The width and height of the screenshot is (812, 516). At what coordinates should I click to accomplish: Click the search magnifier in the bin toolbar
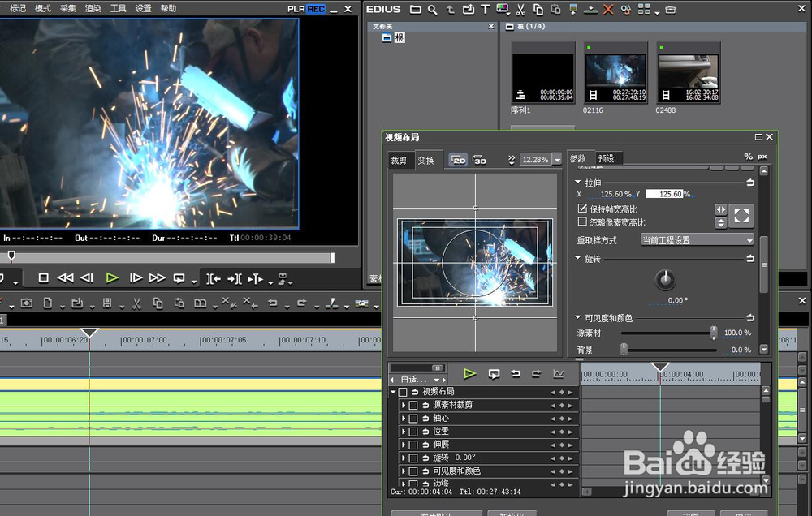pyautogui.click(x=433, y=9)
